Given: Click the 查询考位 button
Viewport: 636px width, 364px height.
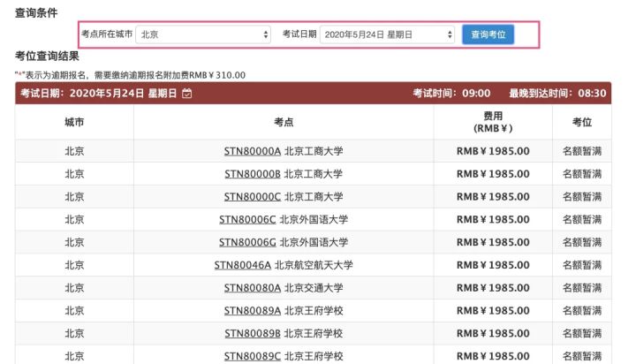Looking at the screenshot, I should pyautogui.click(x=488, y=34).
